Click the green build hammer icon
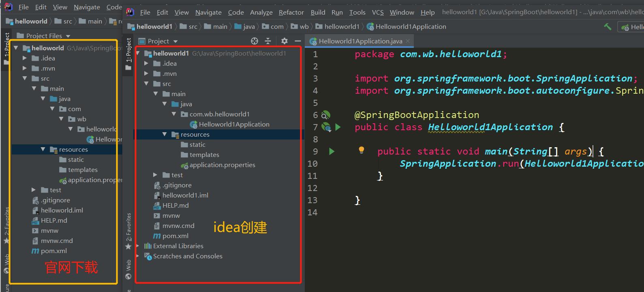The height and width of the screenshot is (292, 644). [608, 26]
